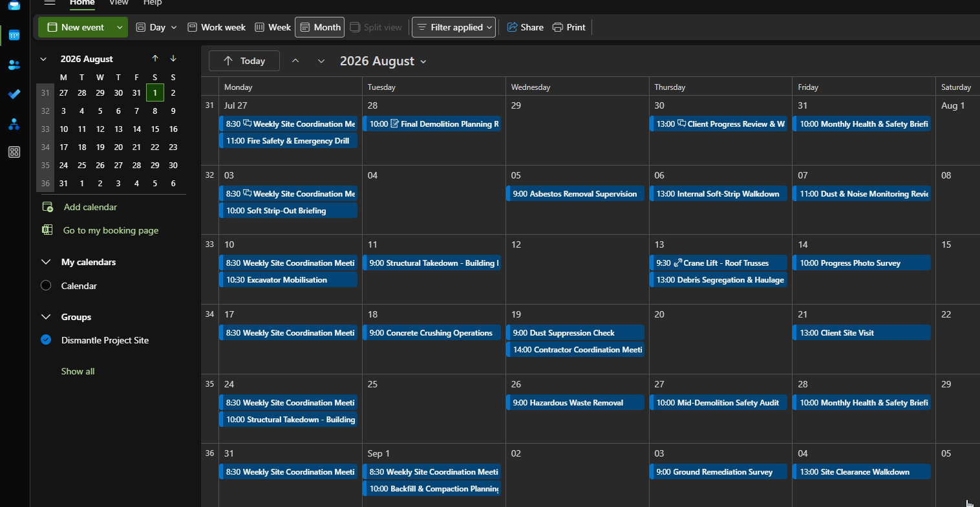
Task: Open Soft Strip-Out Briefing event
Action: click(x=288, y=211)
